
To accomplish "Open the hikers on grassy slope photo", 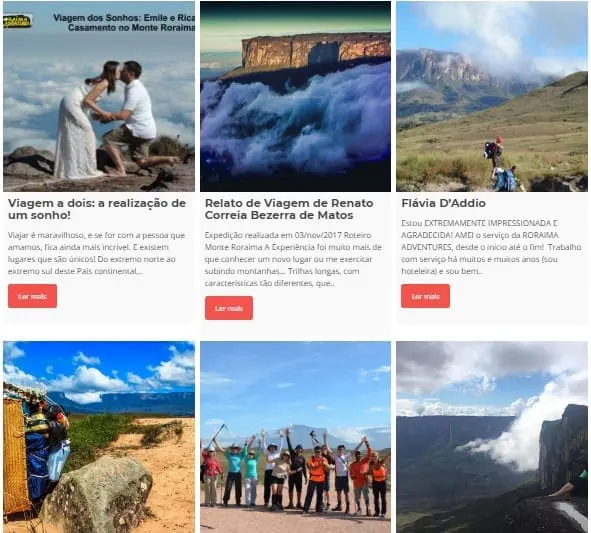I will [x=492, y=96].
